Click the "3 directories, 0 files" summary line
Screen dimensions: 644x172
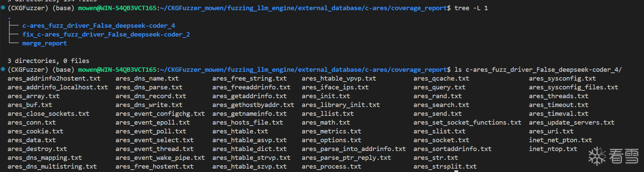(48, 61)
